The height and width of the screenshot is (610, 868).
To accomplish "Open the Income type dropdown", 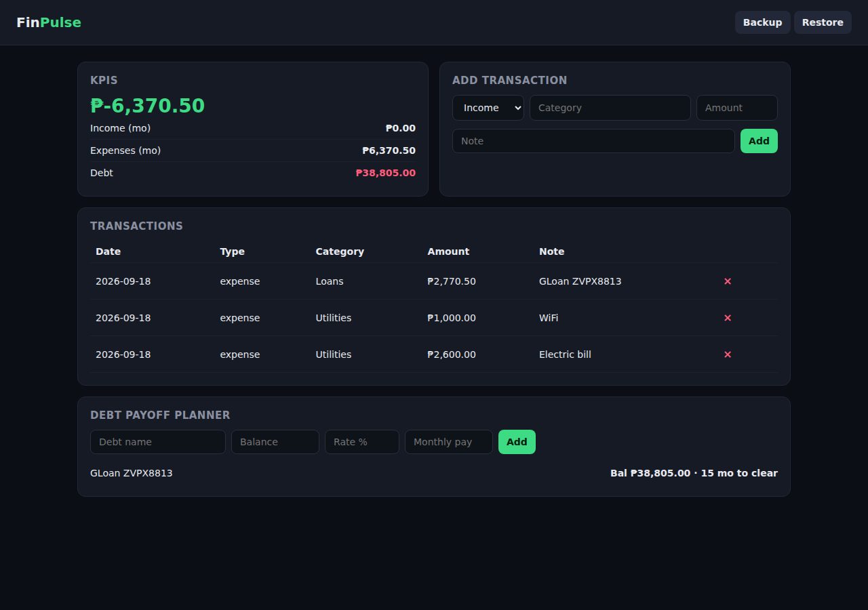I will click(488, 108).
